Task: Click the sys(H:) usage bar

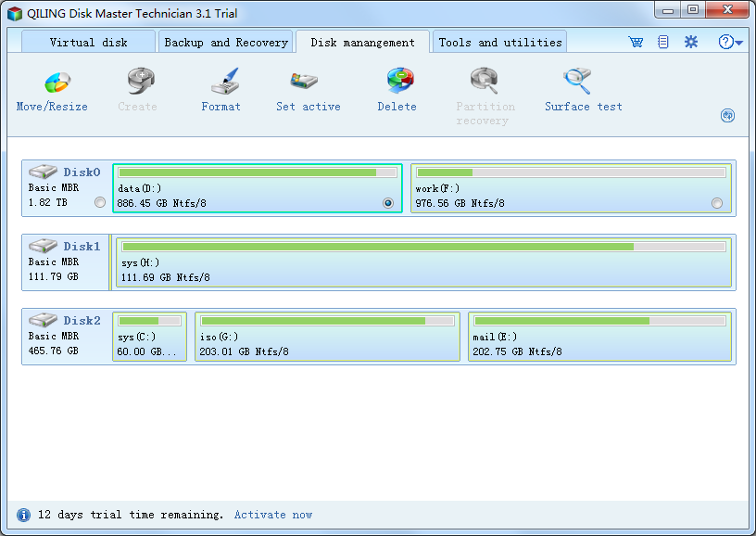Action: pos(423,247)
